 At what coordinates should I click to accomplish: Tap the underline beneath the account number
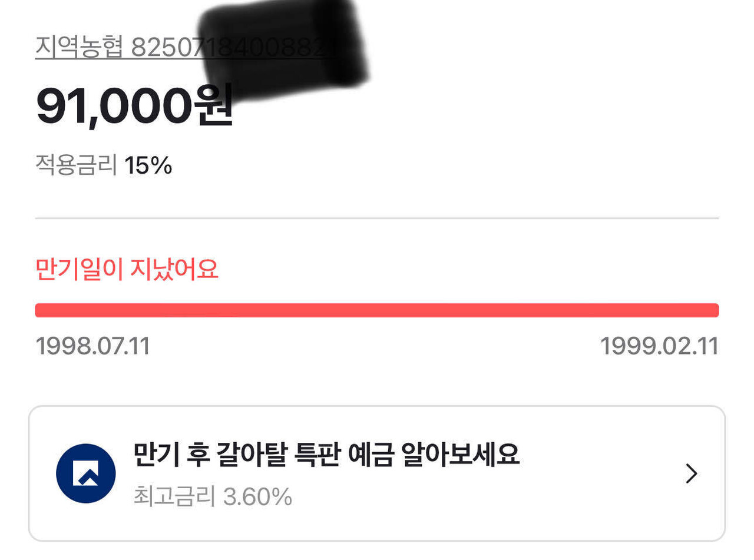pos(177,57)
